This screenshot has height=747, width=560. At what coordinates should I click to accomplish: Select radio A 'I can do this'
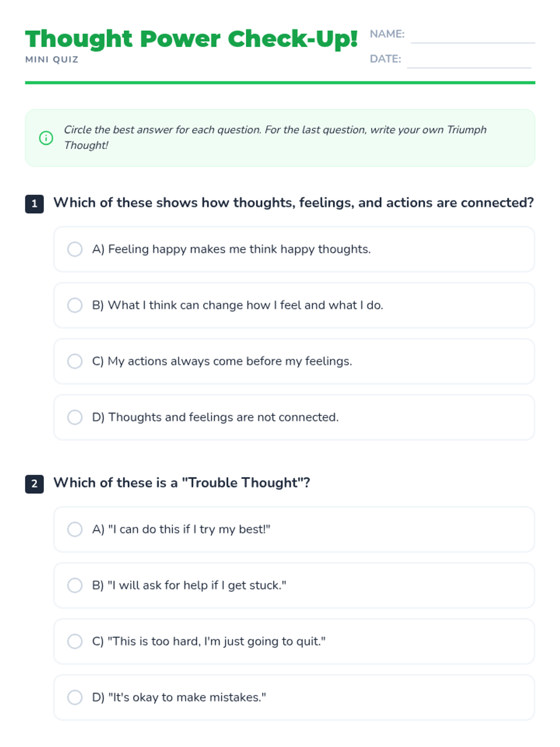click(75, 529)
